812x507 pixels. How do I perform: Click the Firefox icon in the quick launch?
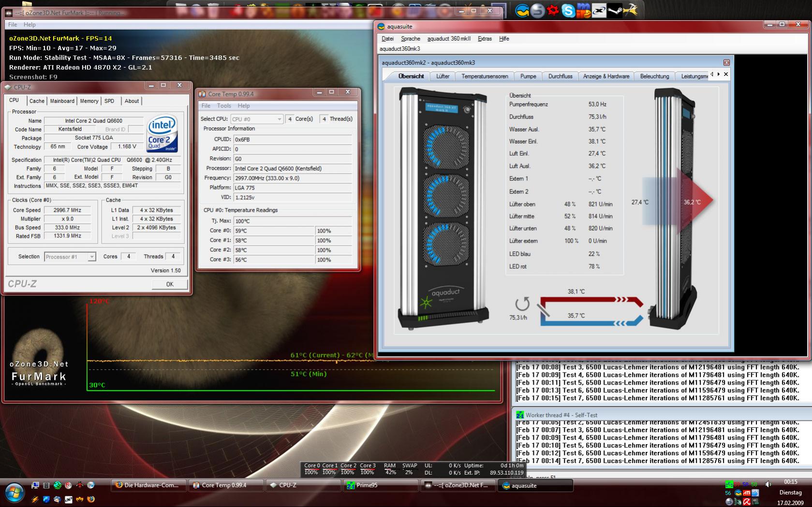[x=90, y=499]
